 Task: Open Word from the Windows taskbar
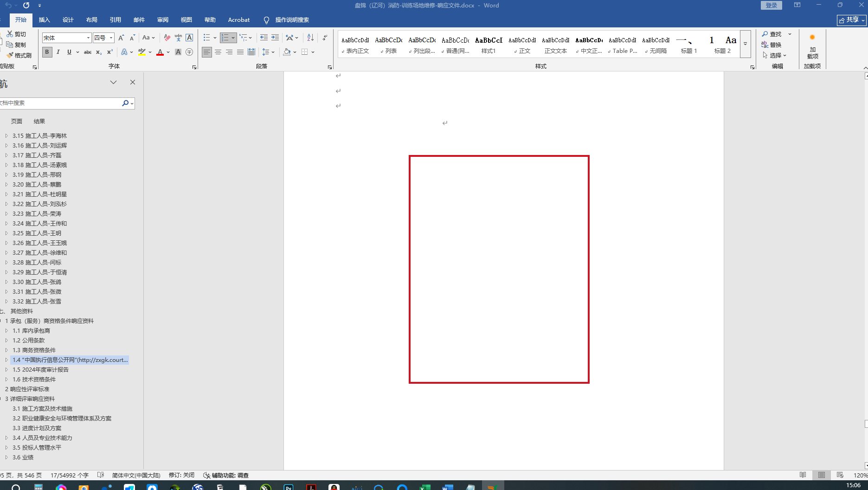[447, 487]
